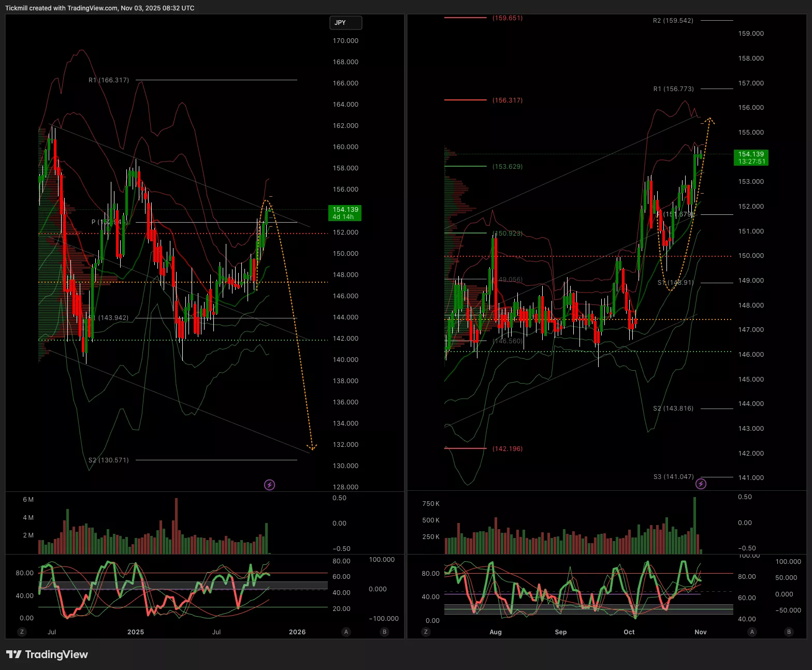Open the JPY currency dropdown

[x=345, y=23]
